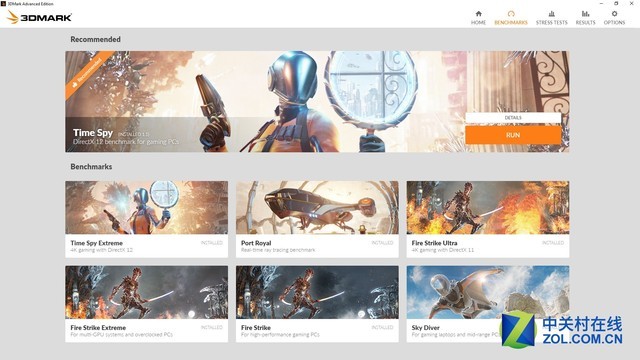Select the Fire Strike benchmark image

coord(317,292)
